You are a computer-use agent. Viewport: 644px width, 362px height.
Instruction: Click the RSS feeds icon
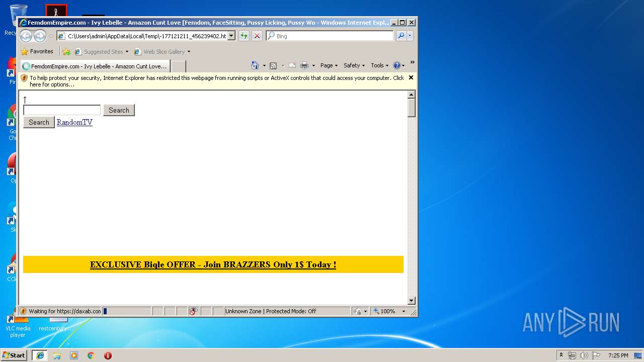(273, 65)
